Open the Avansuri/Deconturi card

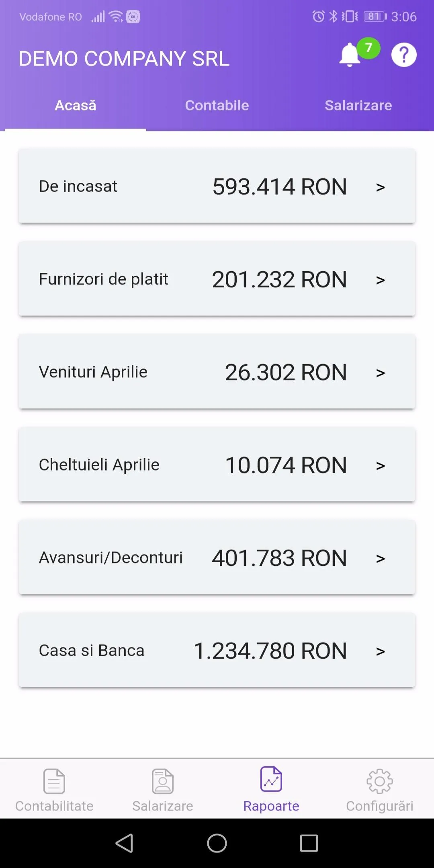tap(217, 557)
